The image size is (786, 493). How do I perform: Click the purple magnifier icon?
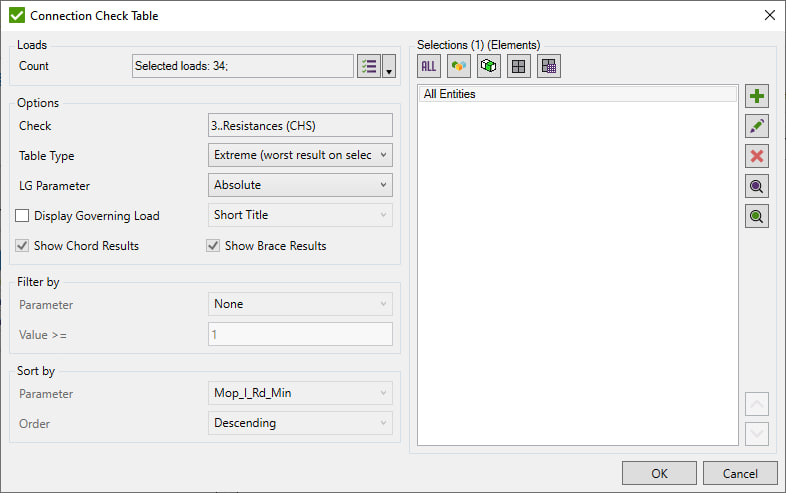pyautogui.click(x=757, y=186)
